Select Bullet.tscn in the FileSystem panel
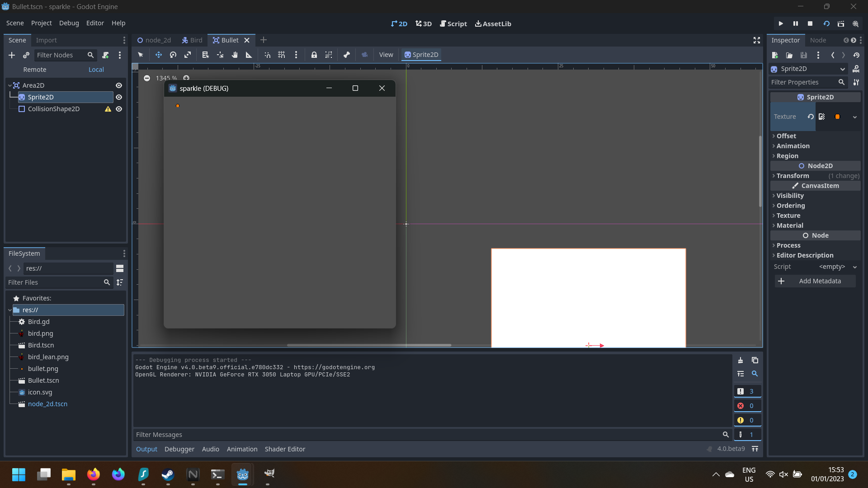 [44, 380]
